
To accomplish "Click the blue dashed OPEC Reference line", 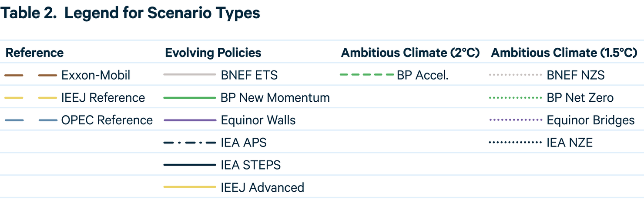I will pyautogui.click(x=30, y=120).
